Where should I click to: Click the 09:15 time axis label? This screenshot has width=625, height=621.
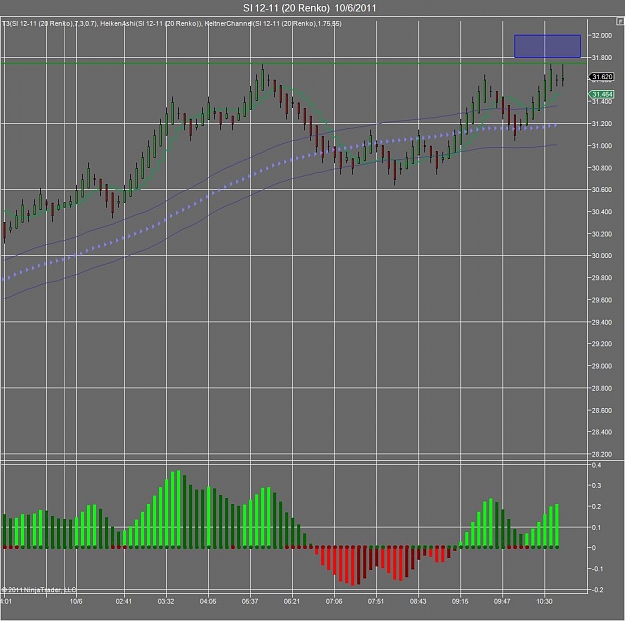(x=460, y=601)
